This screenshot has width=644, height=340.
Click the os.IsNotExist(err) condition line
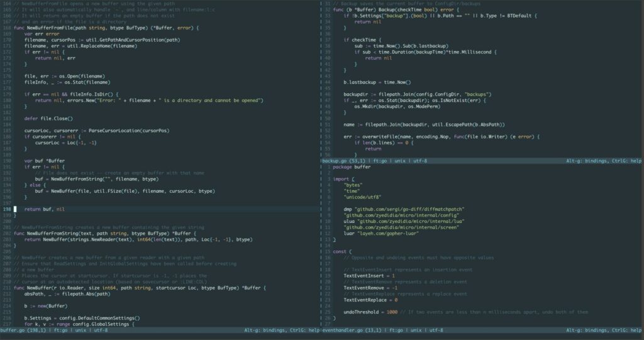(x=415, y=100)
